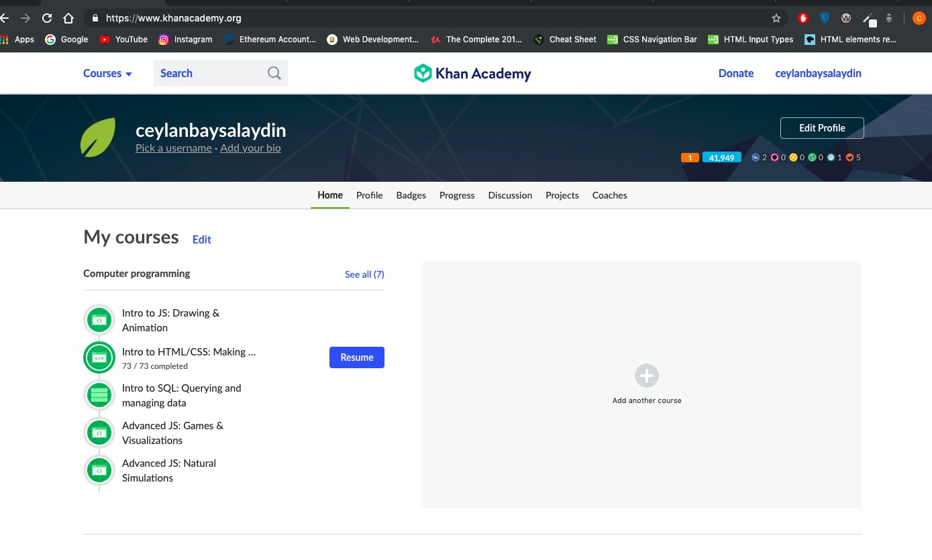The image size is (932, 560).
Task: Switch to the Badges tab
Action: (x=411, y=195)
